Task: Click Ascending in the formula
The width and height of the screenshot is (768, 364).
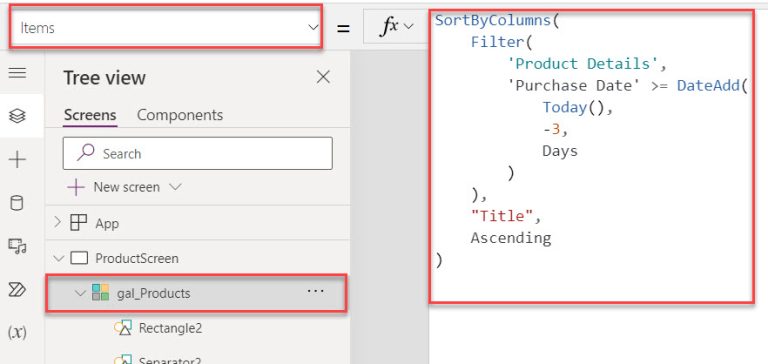Action: pos(511,238)
